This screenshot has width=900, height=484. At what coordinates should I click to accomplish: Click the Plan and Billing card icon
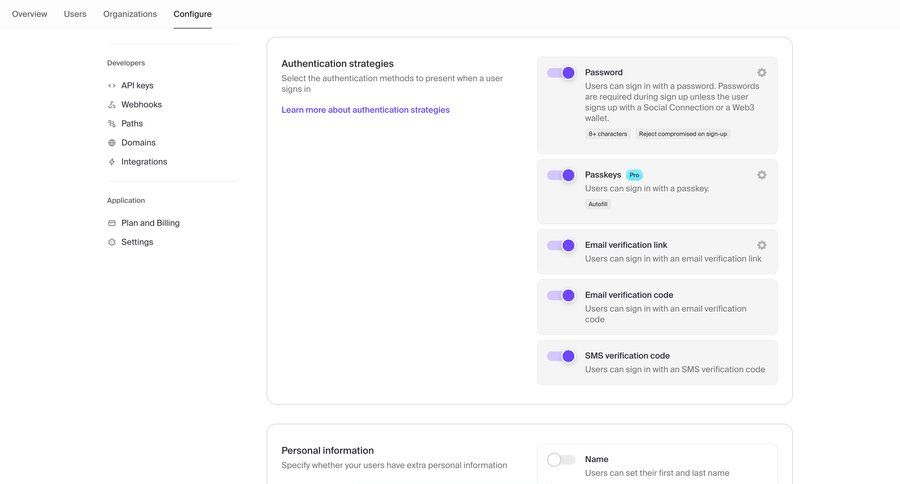coord(111,223)
